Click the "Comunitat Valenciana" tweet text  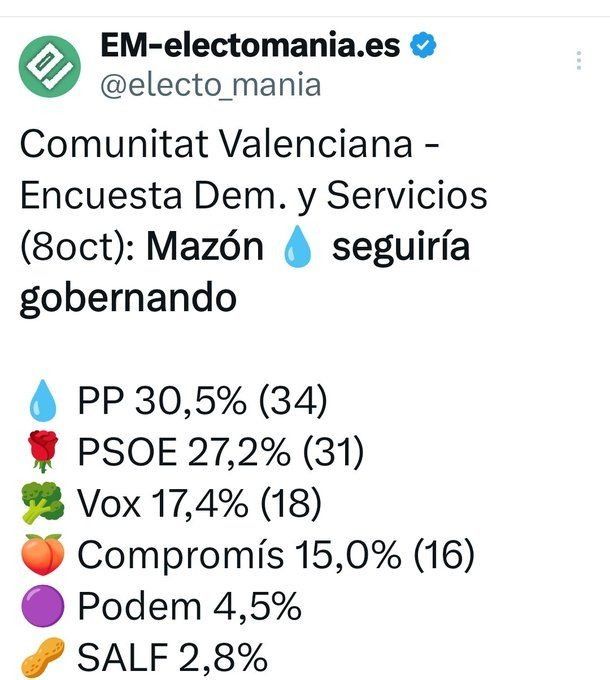pyautogui.click(x=215, y=145)
